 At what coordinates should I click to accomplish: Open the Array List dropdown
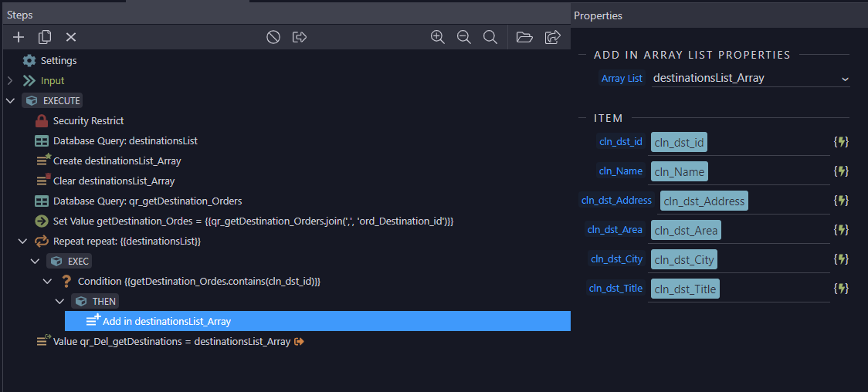tap(751, 79)
